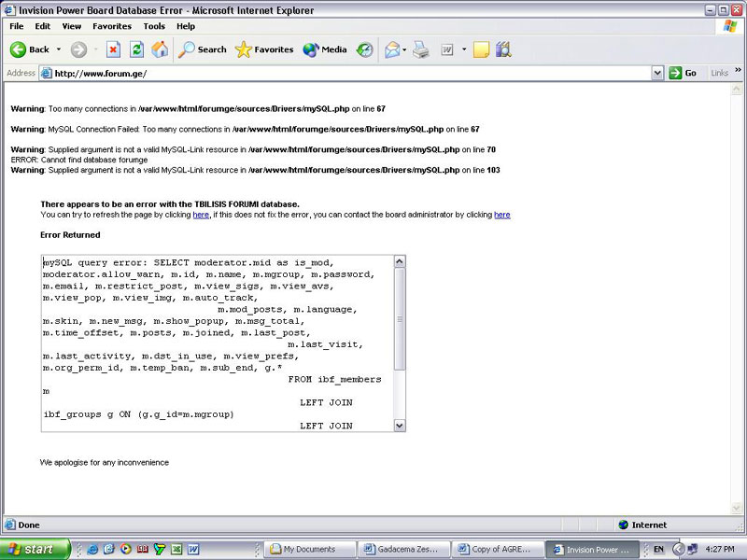Image resolution: width=747 pixels, height=560 pixels.
Task: Open the Back history dropdown arrow
Action: pyautogui.click(x=59, y=49)
